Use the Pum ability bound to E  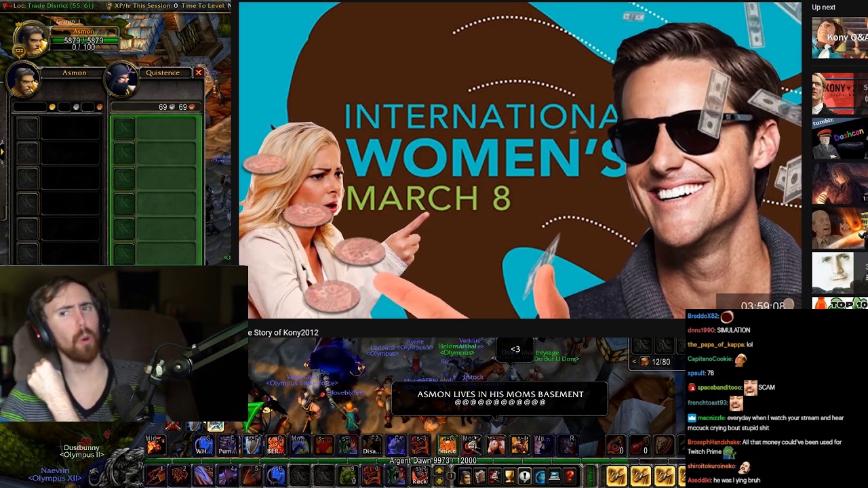(228, 445)
